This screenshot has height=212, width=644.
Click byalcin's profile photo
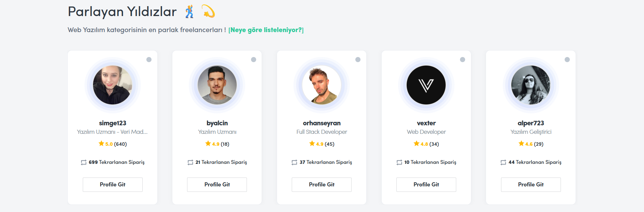click(217, 85)
